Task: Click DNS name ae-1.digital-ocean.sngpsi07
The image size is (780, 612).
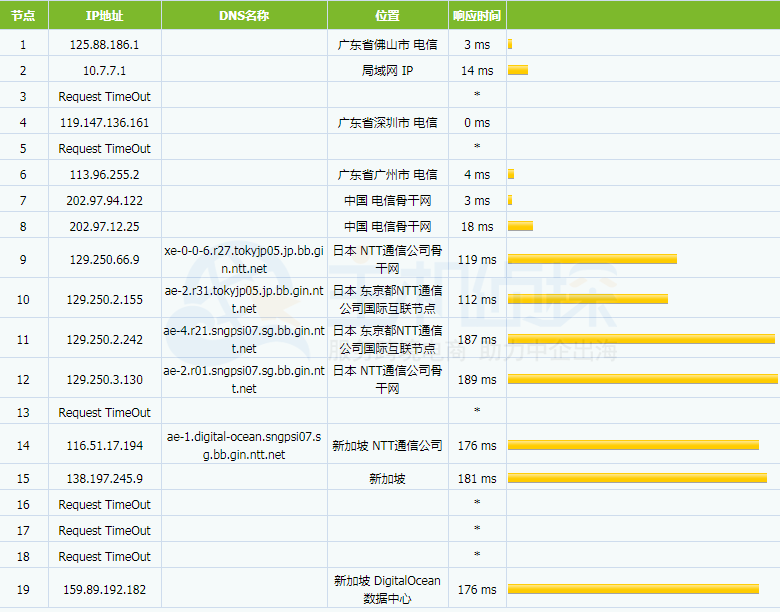Action: tap(244, 446)
